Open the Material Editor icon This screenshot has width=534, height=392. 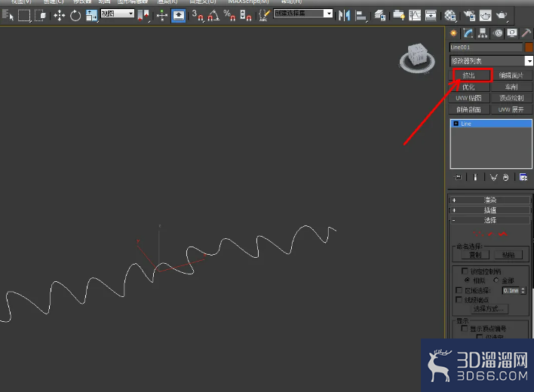tap(450, 15)
